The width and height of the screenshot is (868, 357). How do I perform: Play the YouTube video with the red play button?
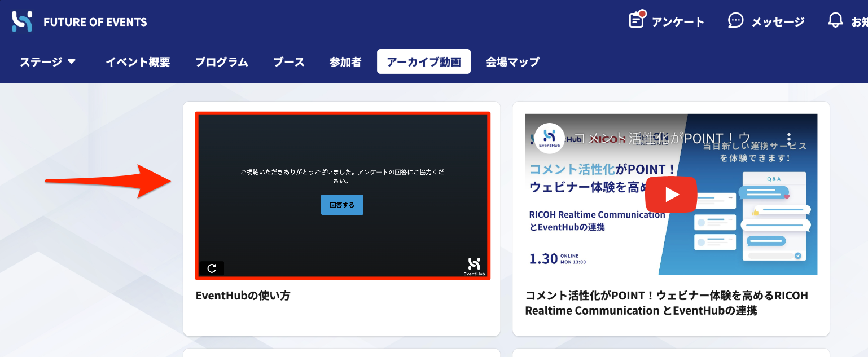tap(671, 195)
